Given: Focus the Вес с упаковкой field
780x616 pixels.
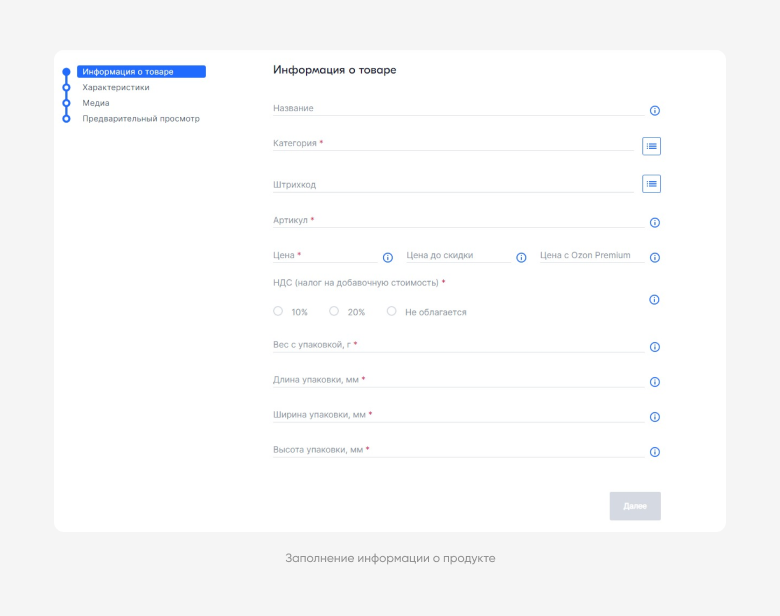Looking at the screenshot, I should pyautogui.click(x=458, y=345).
